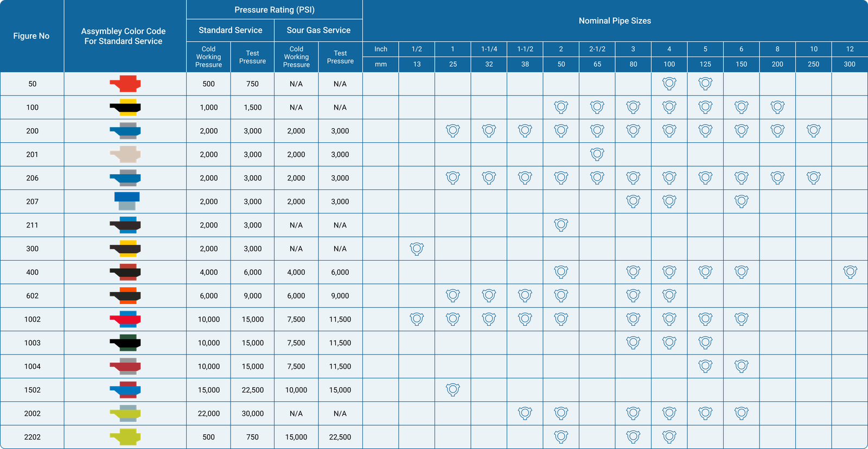The image size is (868, 449).
Task: Click the Figure 201 marker under 2-1/2 inch
Action: pyautogui.click(x=597, y=155)
